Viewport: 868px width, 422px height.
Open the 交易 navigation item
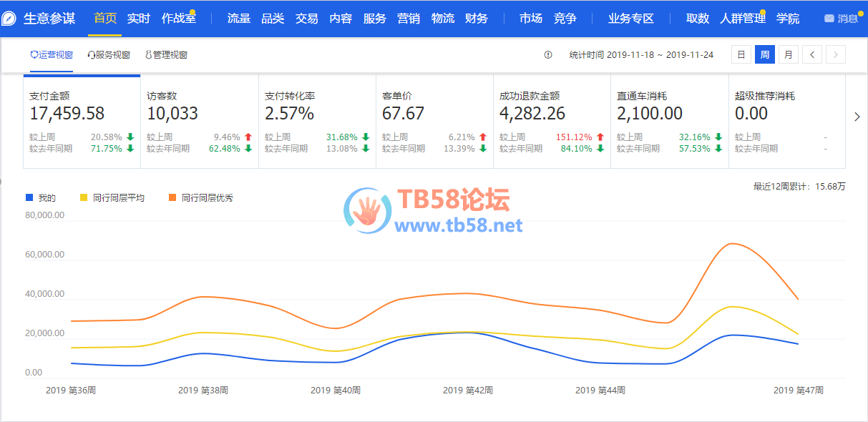pos(307,19)
